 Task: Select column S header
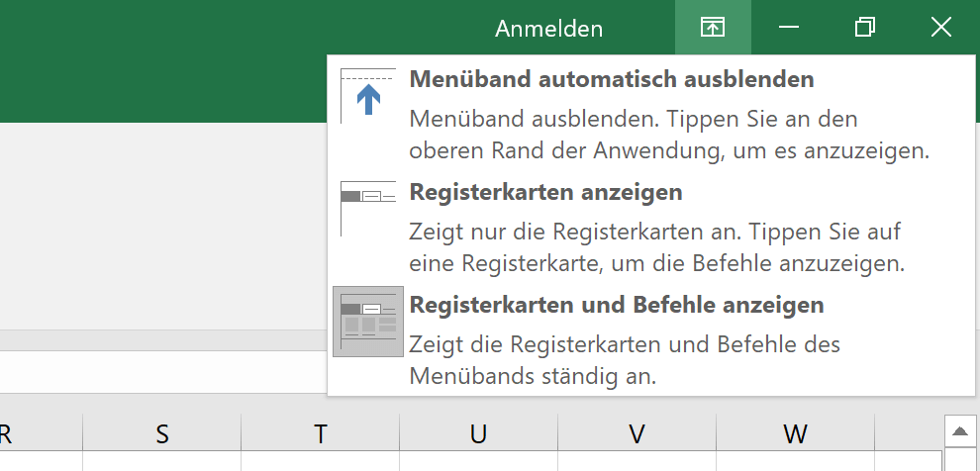162,432
